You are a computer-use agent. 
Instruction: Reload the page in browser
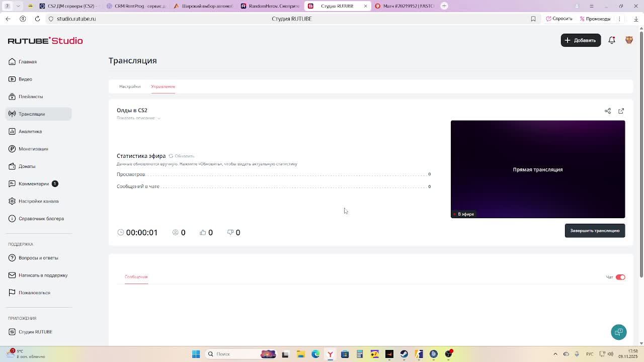point(37,19)
